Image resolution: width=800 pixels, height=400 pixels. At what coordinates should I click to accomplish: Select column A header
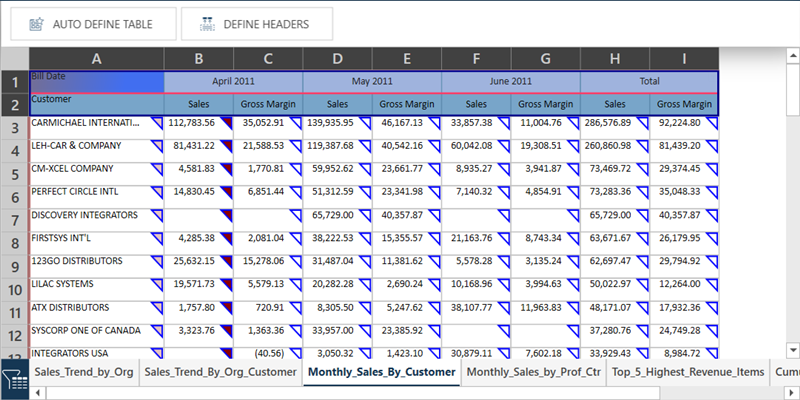point(96,59)
